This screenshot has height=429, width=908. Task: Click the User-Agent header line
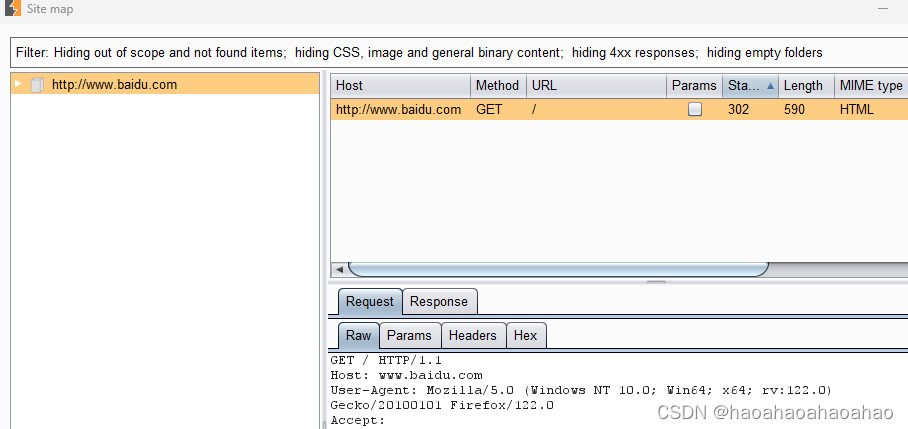(581, 390)
